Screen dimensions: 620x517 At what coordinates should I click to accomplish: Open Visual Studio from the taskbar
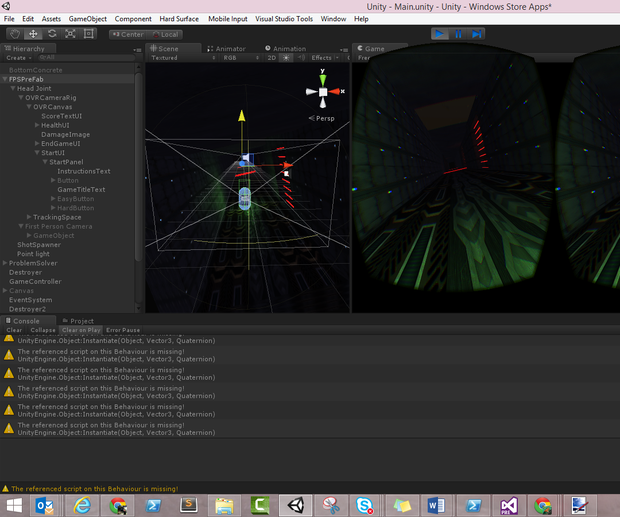[509, 506]
